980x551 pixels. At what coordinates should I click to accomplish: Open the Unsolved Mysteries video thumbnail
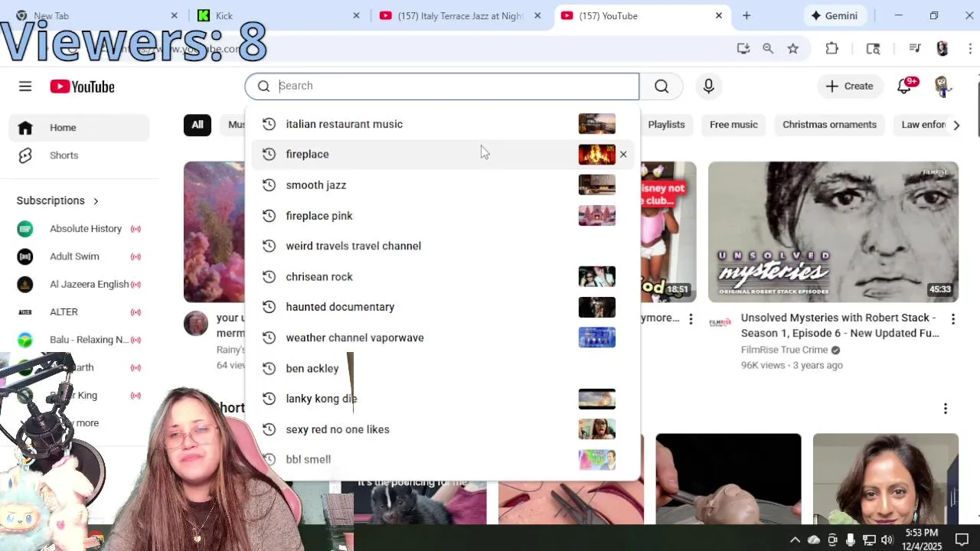tap(833, 232)
